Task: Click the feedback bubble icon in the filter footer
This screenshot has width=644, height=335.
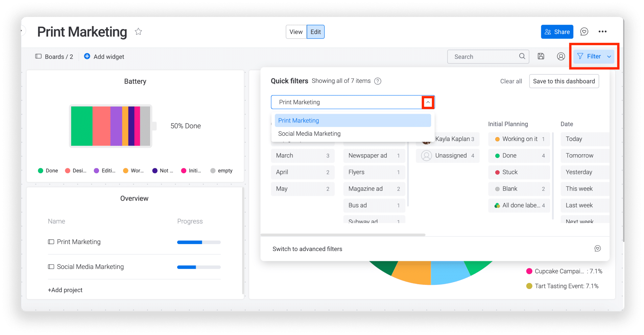Action: pos(598,248)
